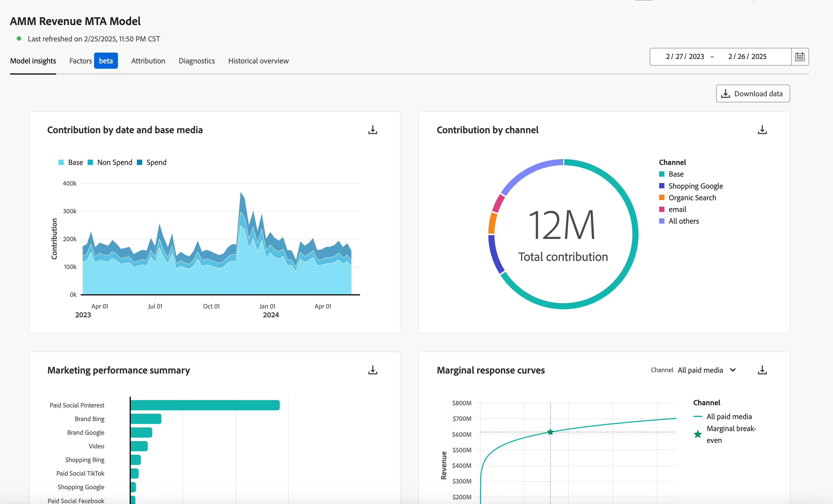The image size is (833, 504).
Task: Toggle the Base series legend swatch
Action: point(61,163)
